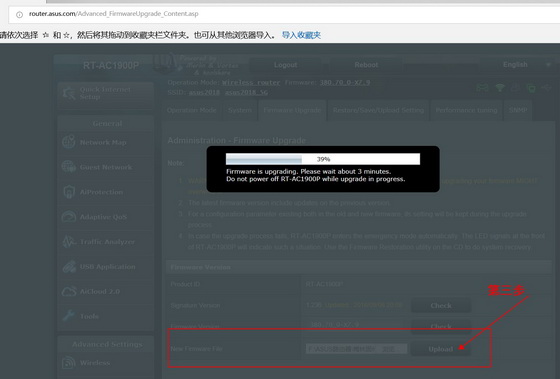Viewport: 560px width, 379px height.
Task: Click the USB Application icon
Action: [x=69, y=266]
